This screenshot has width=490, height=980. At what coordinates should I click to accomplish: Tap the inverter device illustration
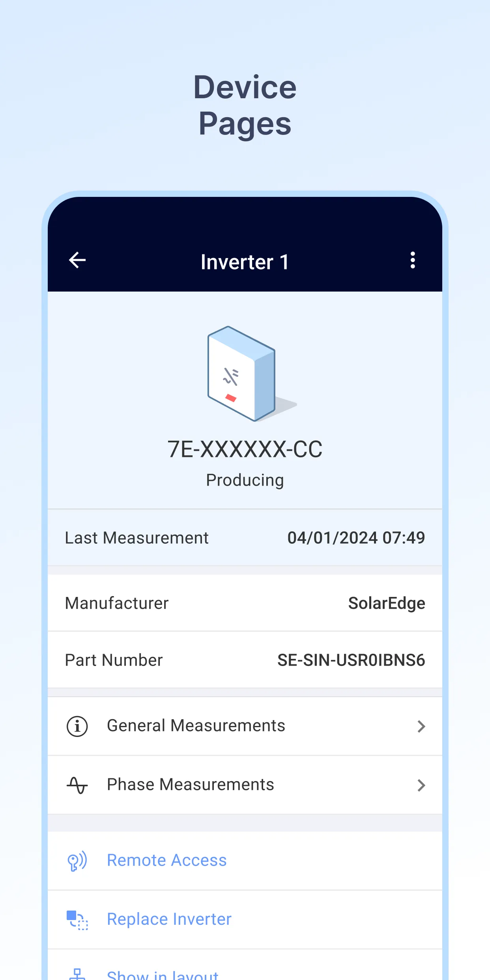[x=252, y=374]
